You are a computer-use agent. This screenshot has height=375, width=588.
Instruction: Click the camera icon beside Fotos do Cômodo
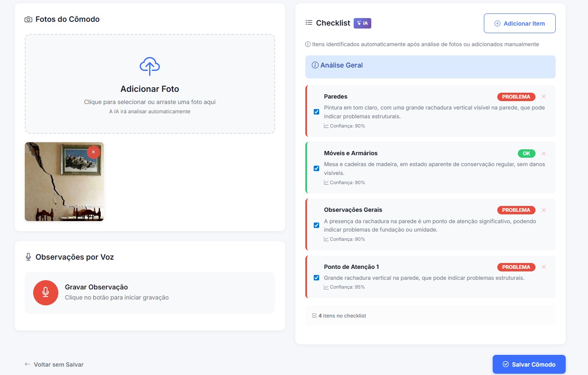tap(28, 19)
